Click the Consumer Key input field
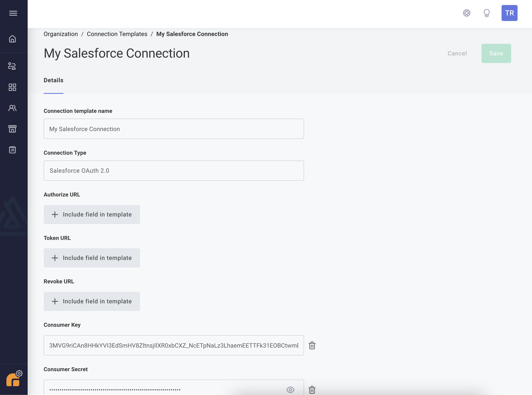 174,345
